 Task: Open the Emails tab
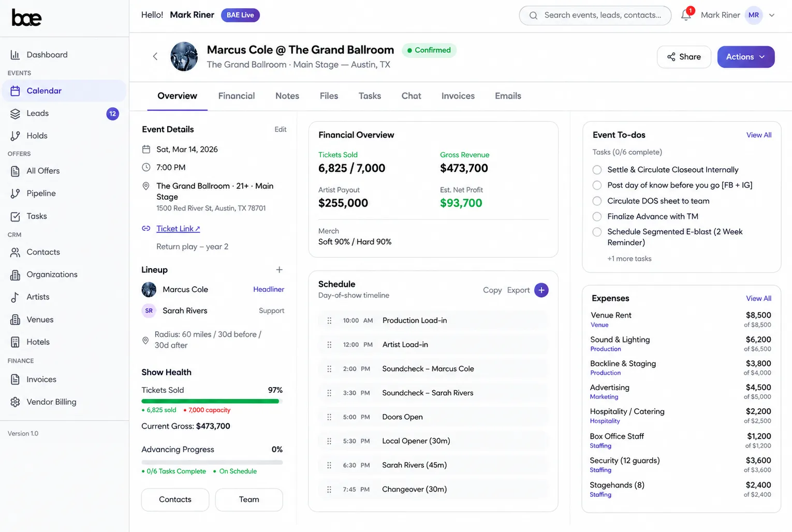508,96
